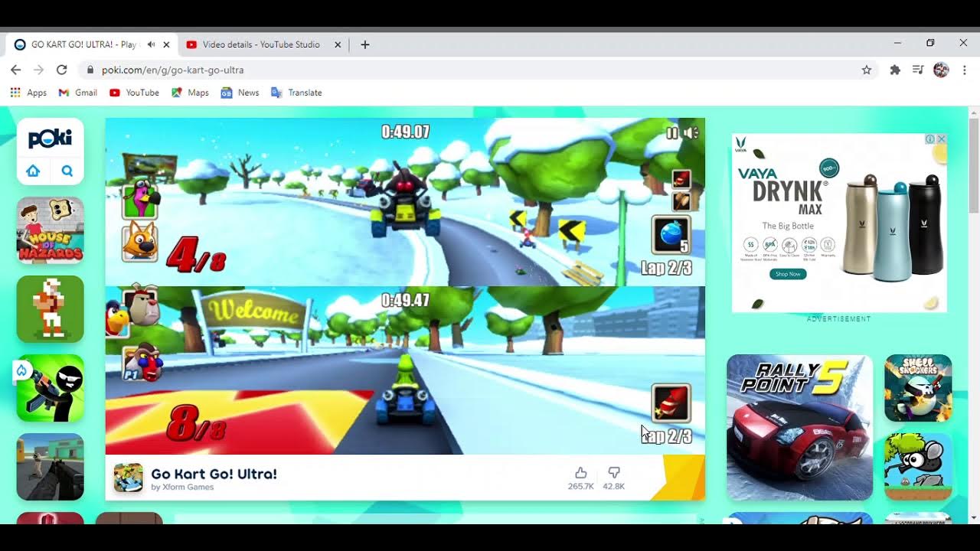This screenshot has width=980, height=551.
Task: Close the GO KART GO tab
Action: coord(166,44)
